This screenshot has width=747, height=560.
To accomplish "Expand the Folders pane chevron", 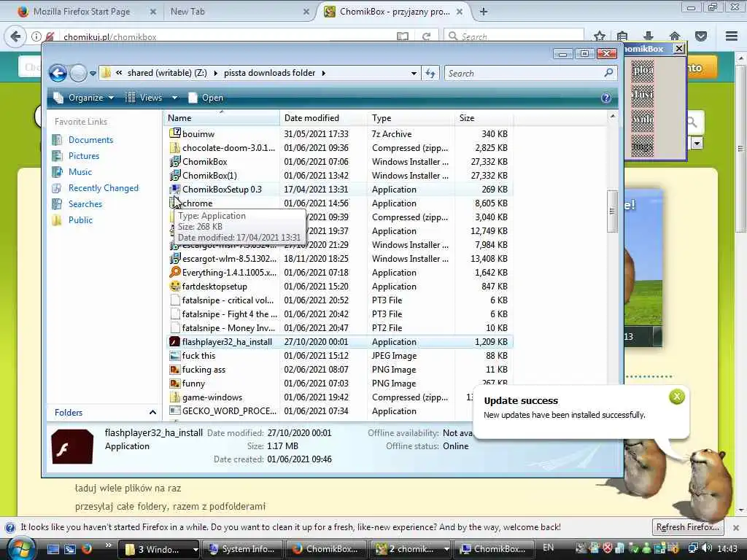I will pyautogui.click(x=152, y=413).
